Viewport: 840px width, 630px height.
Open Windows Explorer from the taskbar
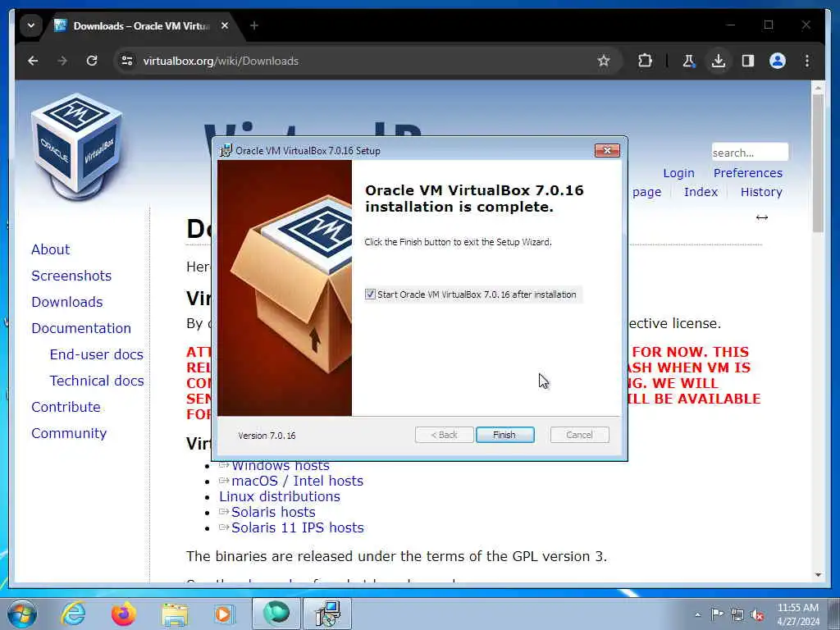pyautogui.click(x=175, y=614)
